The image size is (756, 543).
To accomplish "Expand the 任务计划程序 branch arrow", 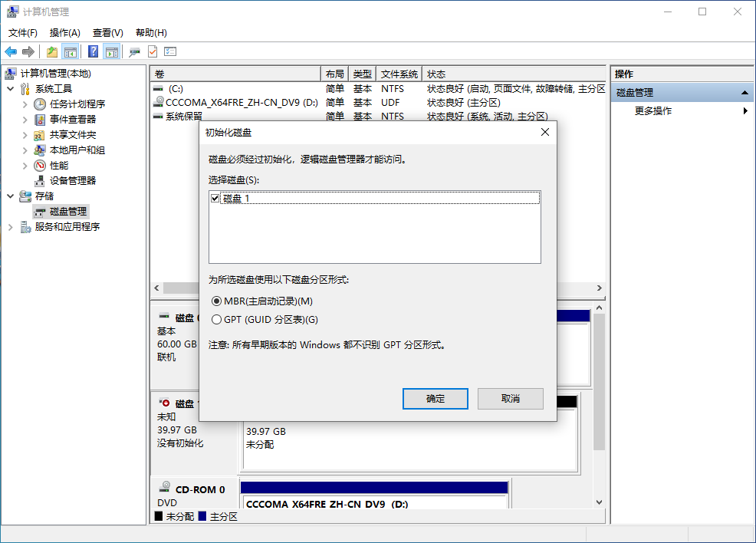I will click(25, 104).
